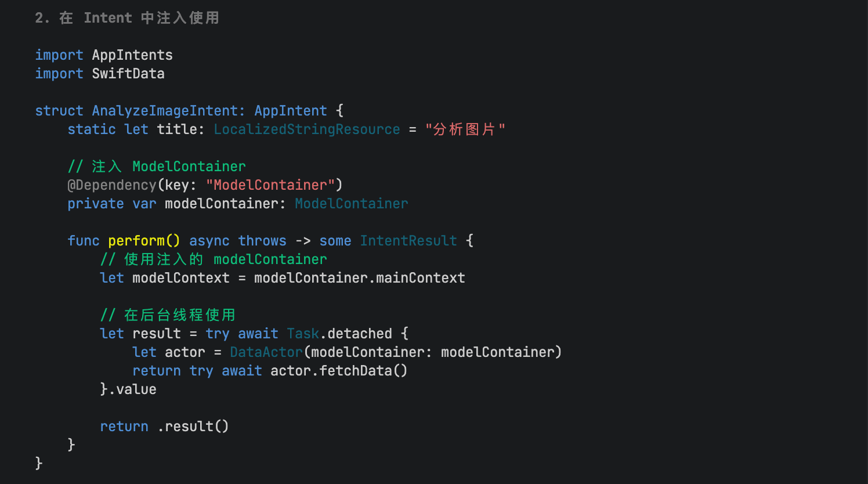Click the AppIntent protocol name
The height and width of the screenshot is (484, 868).
point(291,111)
